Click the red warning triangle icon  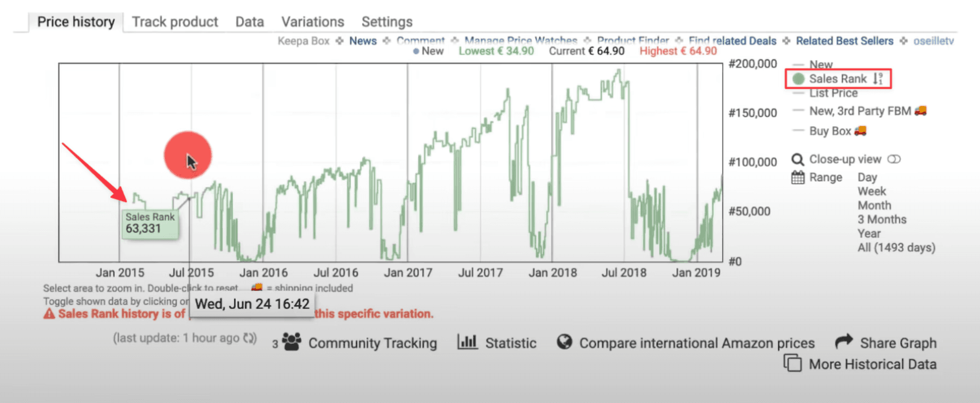49,314
